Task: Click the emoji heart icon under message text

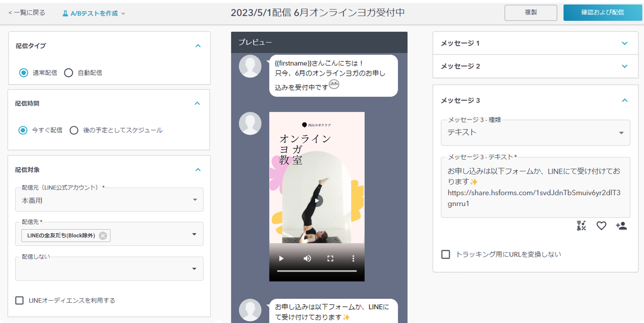Action: pos(601,226)
